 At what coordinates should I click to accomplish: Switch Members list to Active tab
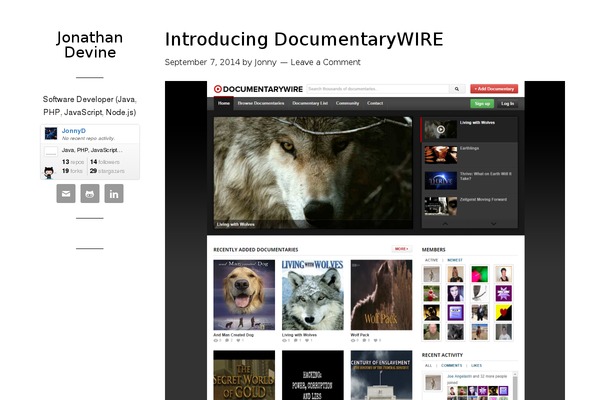pyautogui.click(x=432, y=260)
